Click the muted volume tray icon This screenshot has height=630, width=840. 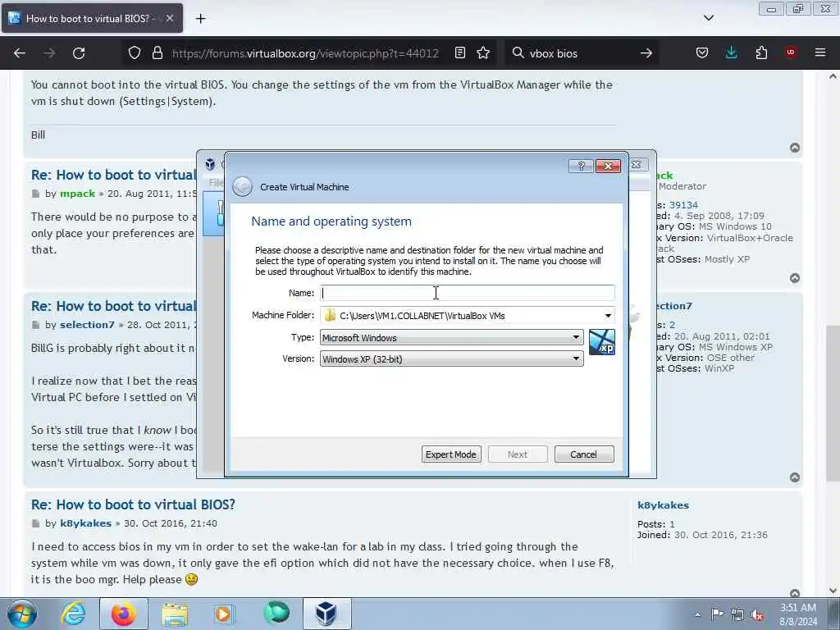tap(757, 615)
